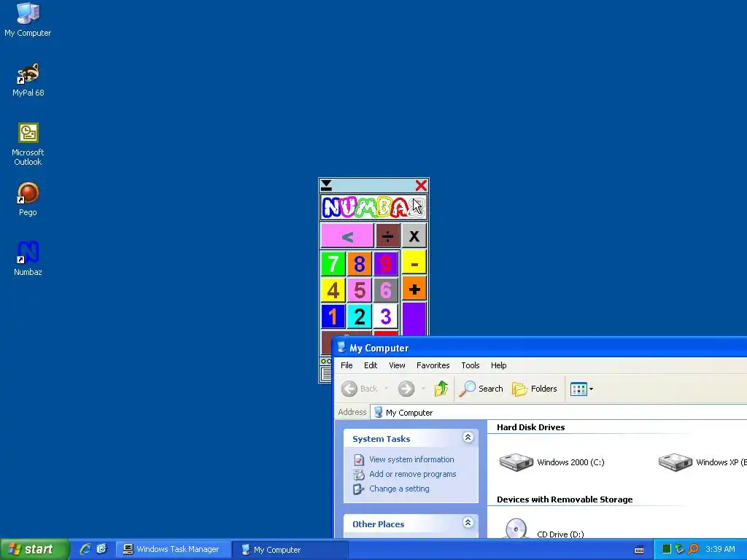Open the Tools menu in My Computer
Viewport: 747px width, 560px height.
(471, 365)
